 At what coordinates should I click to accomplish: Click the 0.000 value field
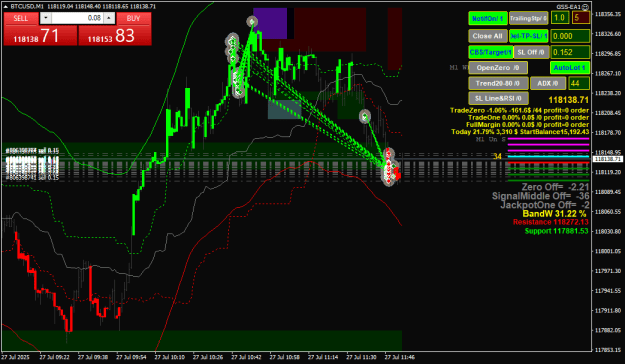pos(570,36)
